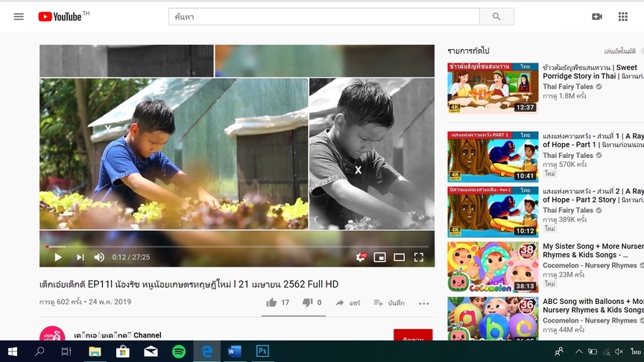Share the video via แชร์

coord(347,303)
